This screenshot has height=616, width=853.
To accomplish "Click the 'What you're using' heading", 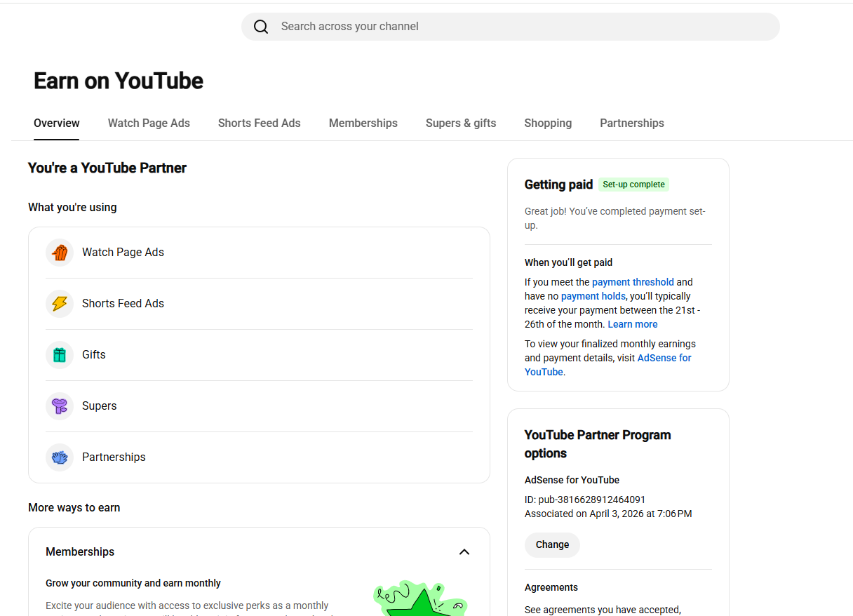I will point(72,207).
